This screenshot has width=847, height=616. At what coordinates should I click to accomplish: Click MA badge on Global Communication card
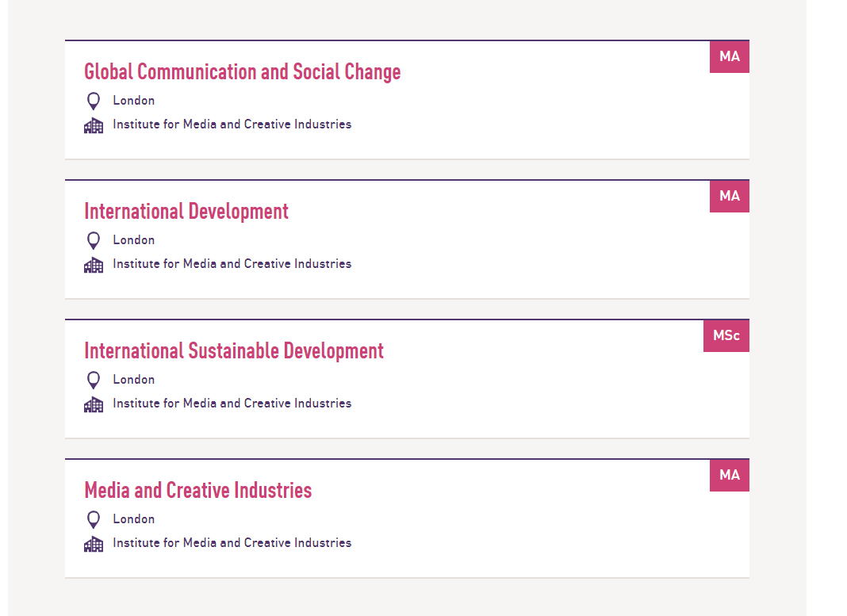click(x=729, y=57)
